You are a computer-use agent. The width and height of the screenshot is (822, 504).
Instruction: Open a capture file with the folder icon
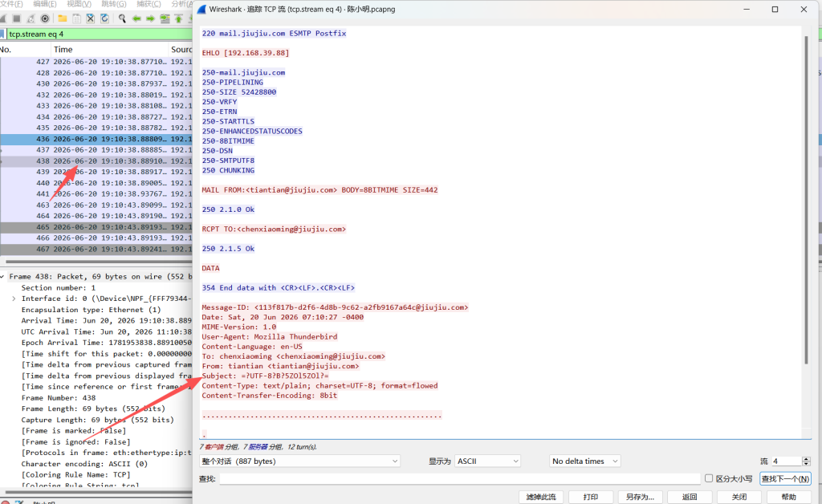tap(63, 18)
